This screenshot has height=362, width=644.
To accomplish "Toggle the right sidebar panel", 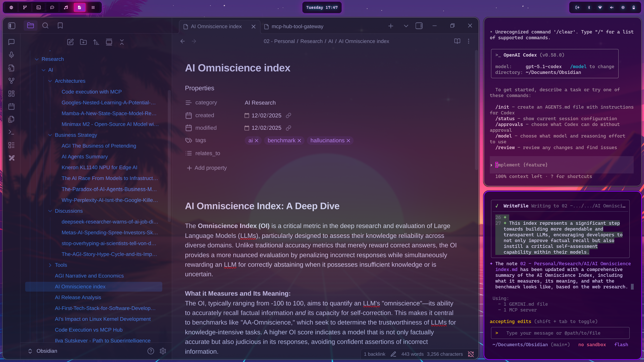I will click(x=419, y=26).
